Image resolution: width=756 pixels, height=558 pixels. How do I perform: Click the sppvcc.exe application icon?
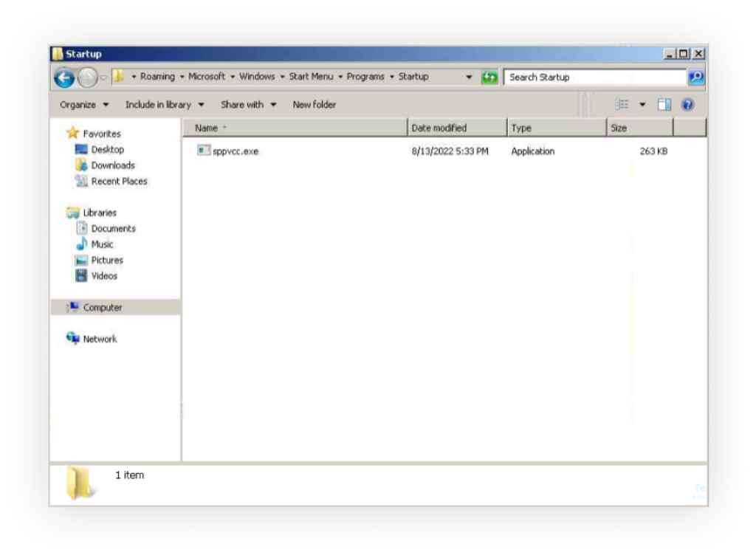[204, 151]
